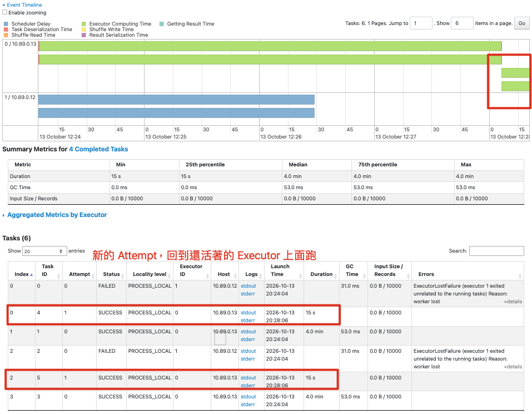This screenshot has width=532, height=414.
Task: Open stdout log for task ID 2
Action: pyautogui.click(x=248, y=351)
